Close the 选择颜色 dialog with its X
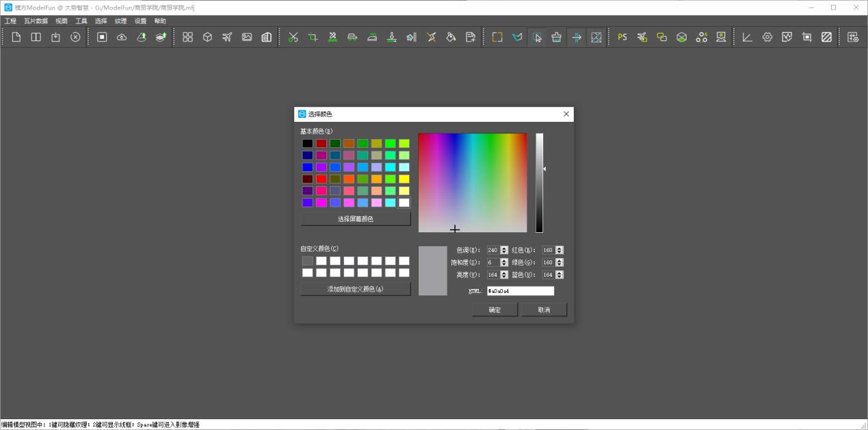The width and height of the screenshot is (868, 430). point(566,114)
